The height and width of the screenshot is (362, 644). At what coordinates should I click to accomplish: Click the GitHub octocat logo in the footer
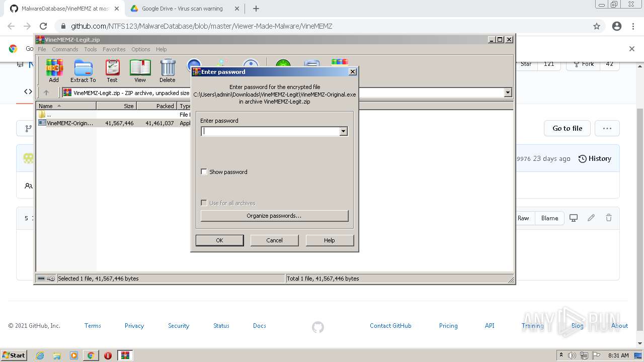pos(318,327)
